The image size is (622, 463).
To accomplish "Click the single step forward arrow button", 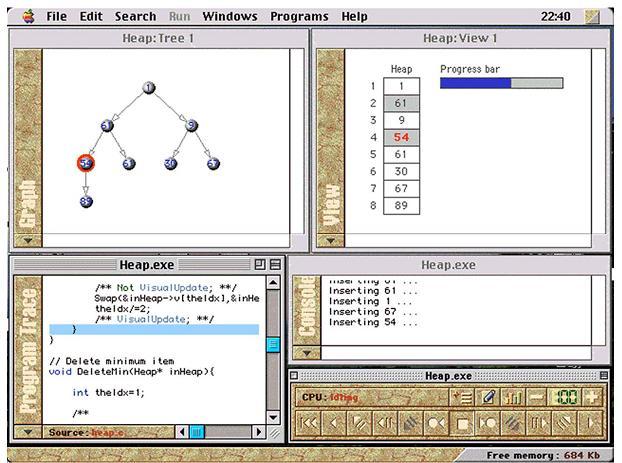I will (591, 423).
